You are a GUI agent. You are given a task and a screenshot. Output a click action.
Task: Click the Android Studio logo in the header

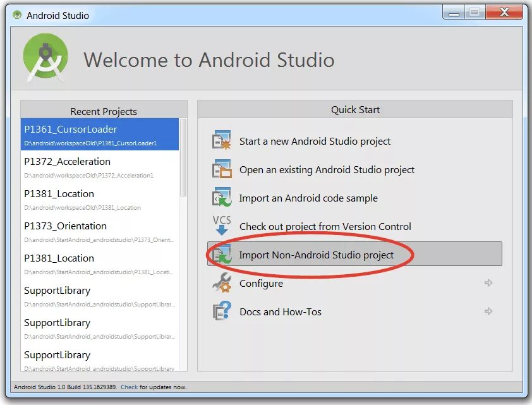[45, 58]
